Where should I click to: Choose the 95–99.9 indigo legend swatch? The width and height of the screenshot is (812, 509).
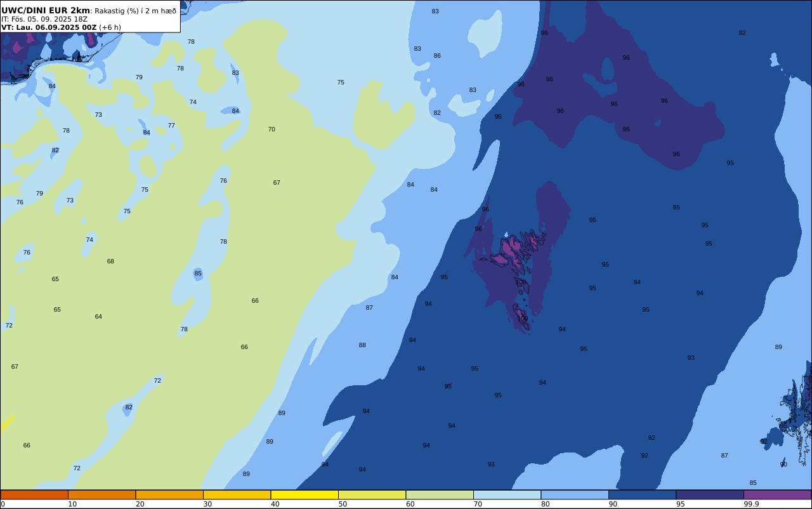pos(710,494)
